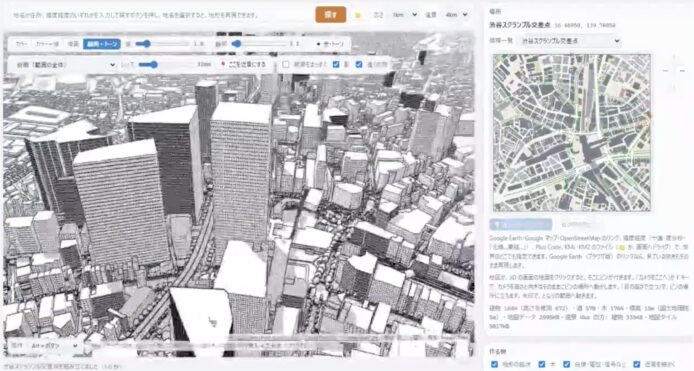Toggle the 道路を細かく roads checkbox
The height and width of the screenshot is (371, 694).
(636, 364)
